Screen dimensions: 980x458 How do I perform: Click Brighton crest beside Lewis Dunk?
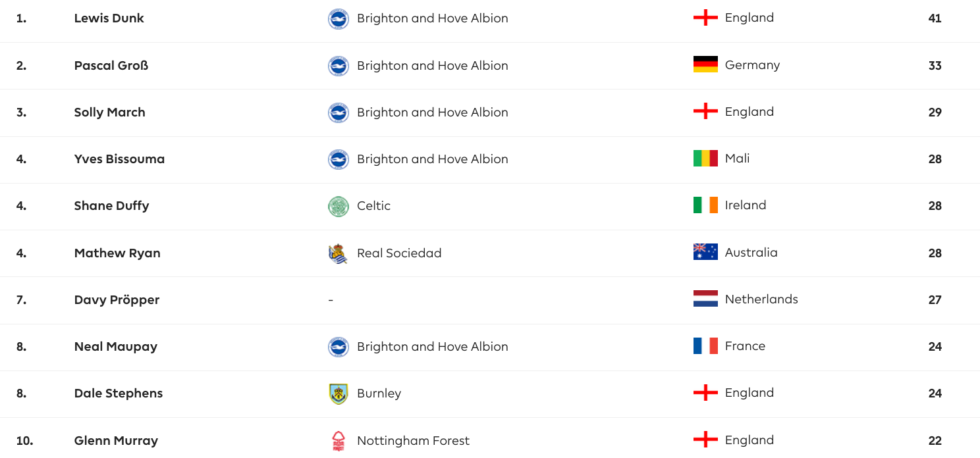[339, 19]
